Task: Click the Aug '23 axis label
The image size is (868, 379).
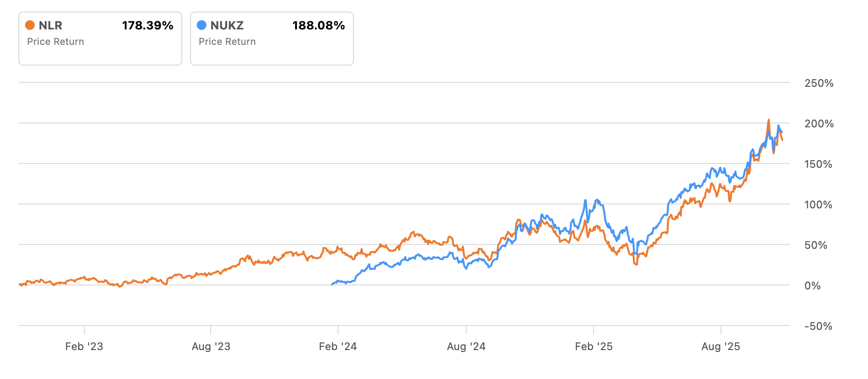Action: [x=211, y=346]
